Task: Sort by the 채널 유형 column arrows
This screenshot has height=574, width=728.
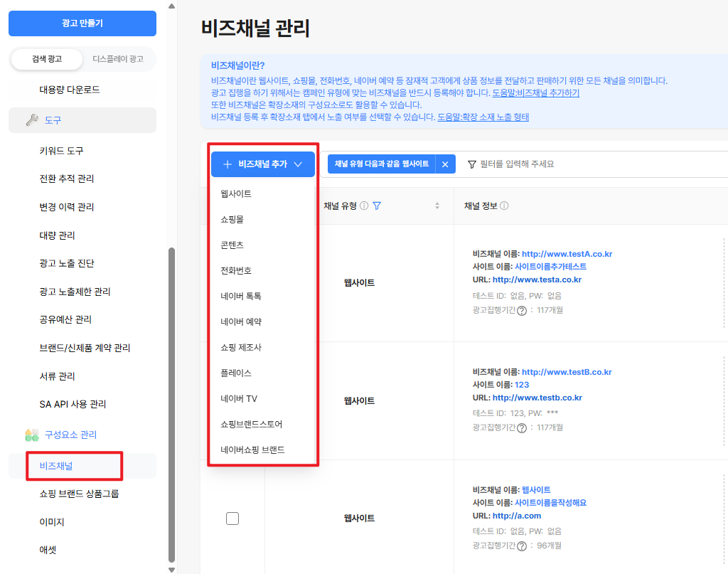Action: 437,206
